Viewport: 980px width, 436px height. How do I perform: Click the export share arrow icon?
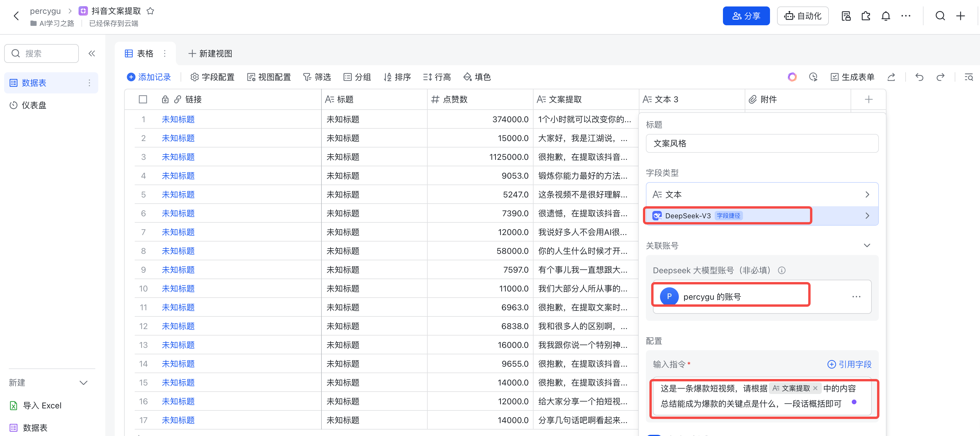891,77
